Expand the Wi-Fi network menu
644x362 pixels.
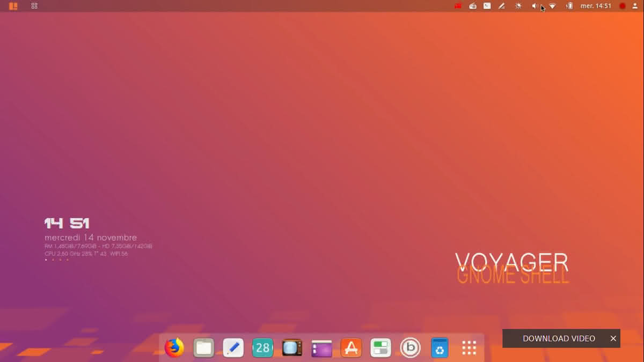tap(552, 6)
